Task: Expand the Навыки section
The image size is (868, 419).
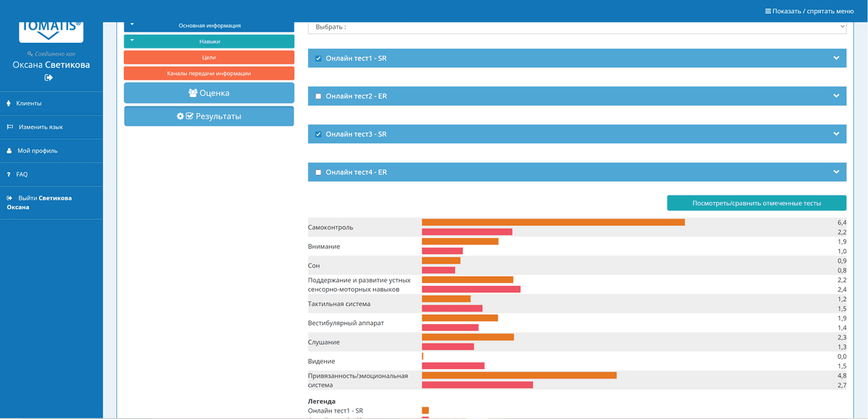Action: [209, 42]
